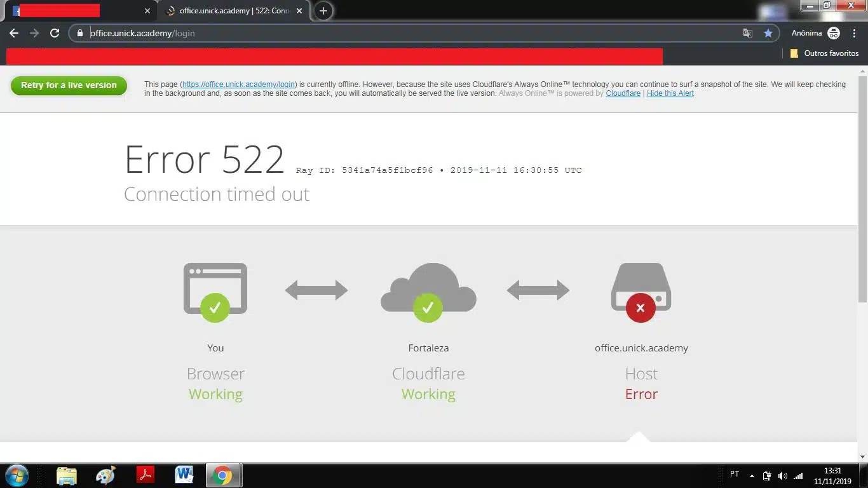
Task: Click the Error 522 heading
Action: (204, 159)
